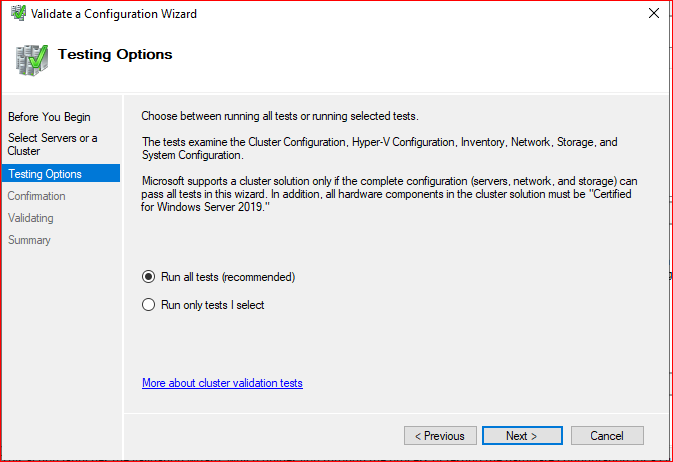Click the small wizard icon in title bar
673x462 pixels.
(x=18, y=13)
